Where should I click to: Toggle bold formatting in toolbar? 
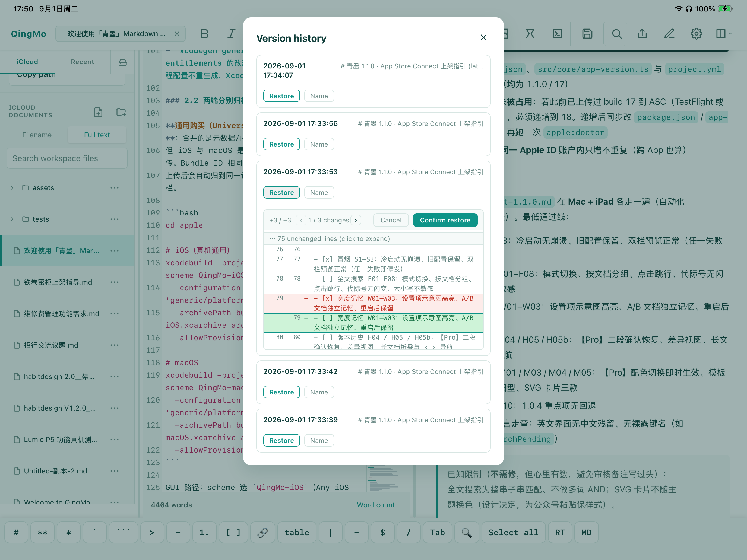pyautogui.click(x=204, y=34)
